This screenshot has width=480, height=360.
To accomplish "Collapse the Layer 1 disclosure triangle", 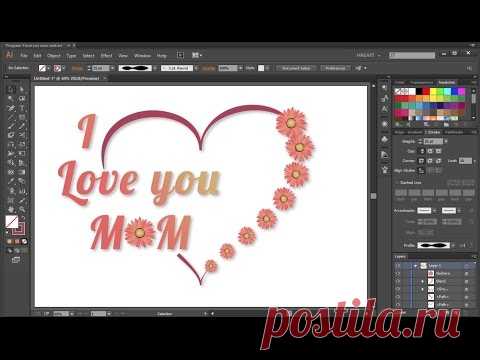I will tap(415, 266).
